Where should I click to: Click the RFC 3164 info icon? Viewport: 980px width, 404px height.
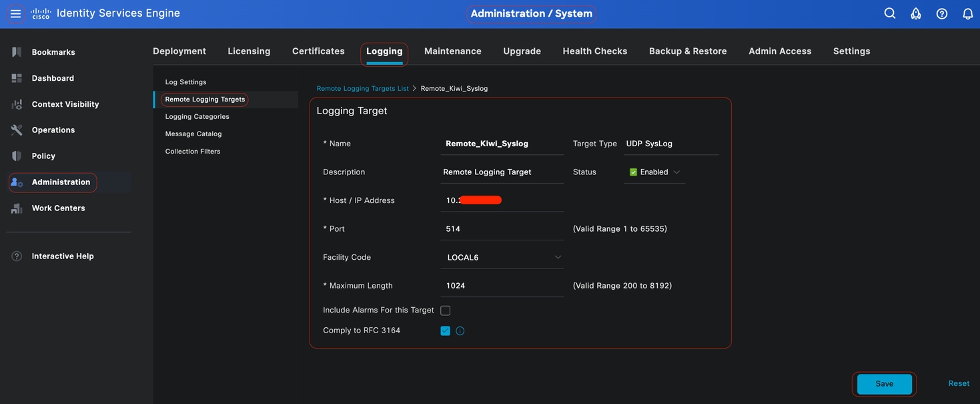[460, 331]
